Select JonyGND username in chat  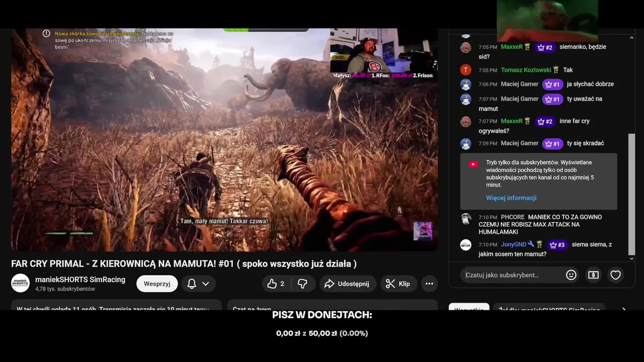click(514, 244)
